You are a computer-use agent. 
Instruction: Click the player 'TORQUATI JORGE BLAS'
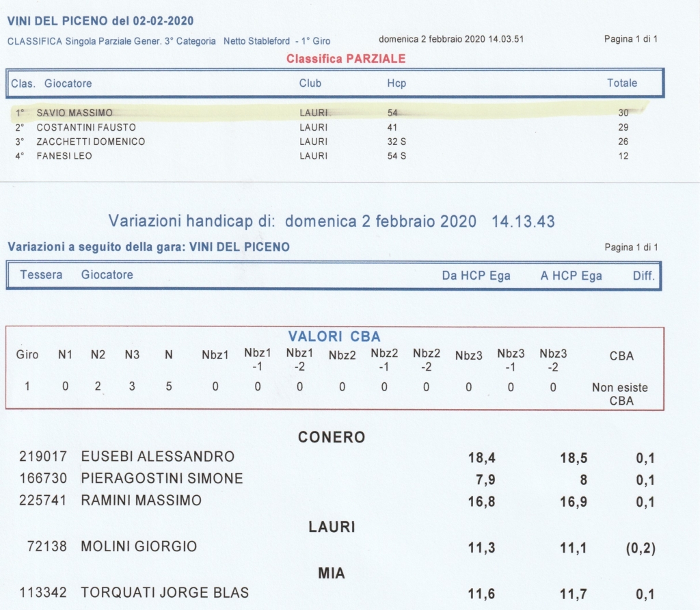pos(165,593)
